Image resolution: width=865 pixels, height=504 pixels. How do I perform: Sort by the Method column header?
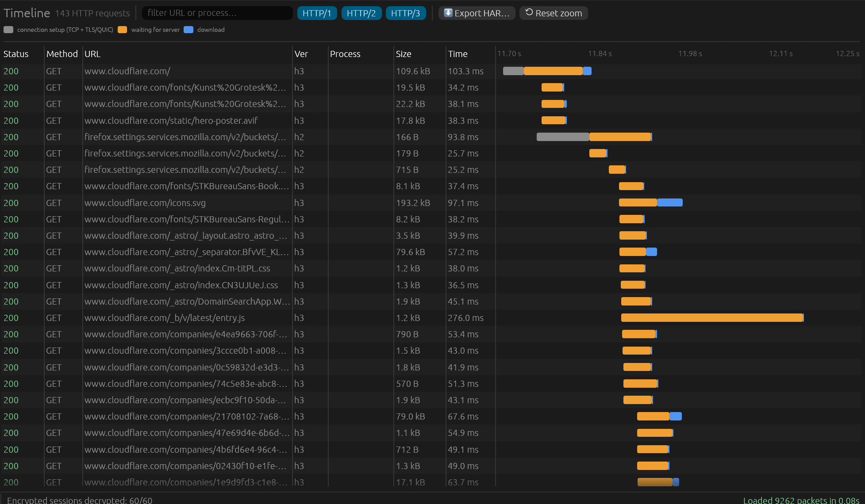pyautogui.click(x=62, y=54)
